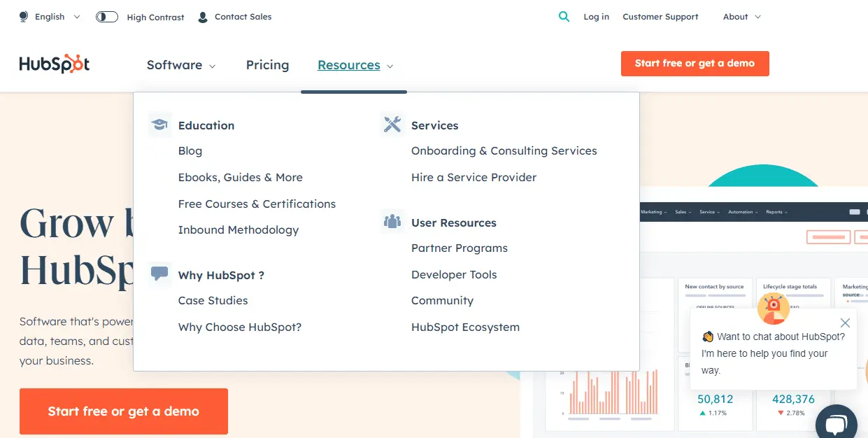Image resolution: width=868 pixels, height=438 pixels.
Task: Click the Education graduation cap icon
Action: tap(159, 125)
